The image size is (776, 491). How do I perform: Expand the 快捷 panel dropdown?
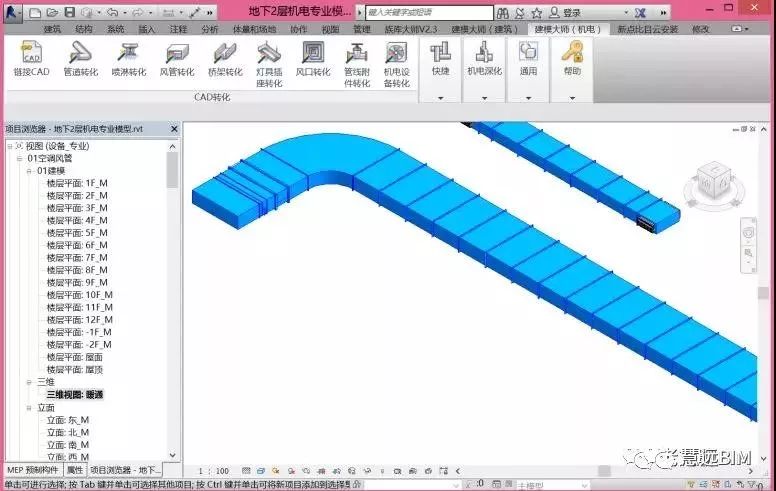click(440, 98)
